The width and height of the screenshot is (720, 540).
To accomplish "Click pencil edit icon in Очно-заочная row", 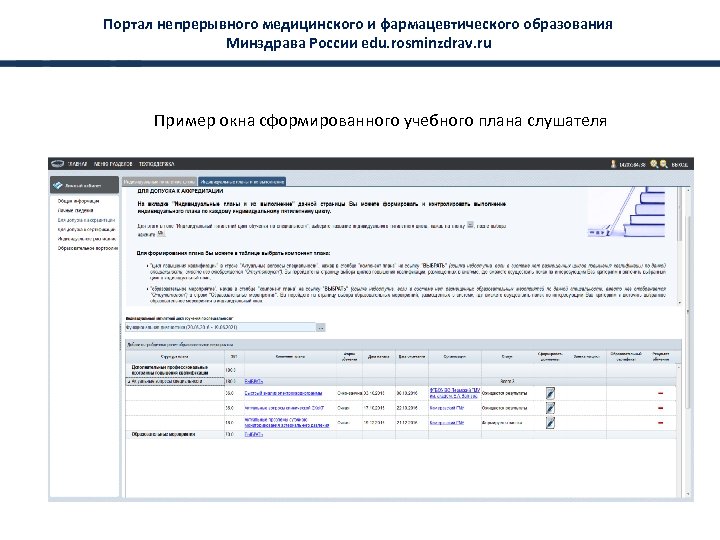I will (x=550, y=393).
